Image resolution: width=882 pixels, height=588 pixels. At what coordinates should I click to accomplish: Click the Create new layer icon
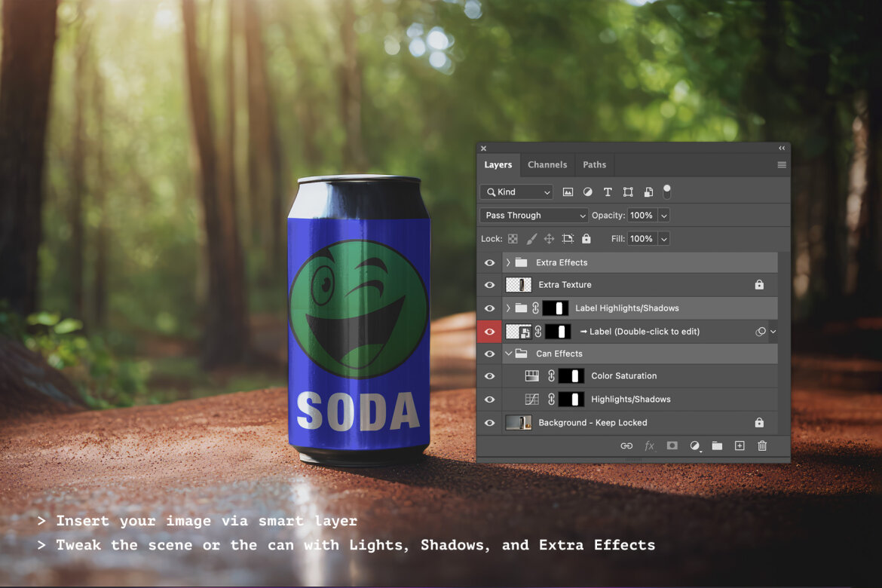[740, 446]
